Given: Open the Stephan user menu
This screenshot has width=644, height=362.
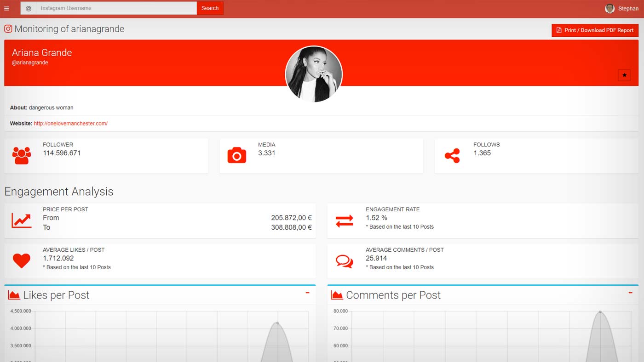Looking at the screenshot, I should 622,8.
